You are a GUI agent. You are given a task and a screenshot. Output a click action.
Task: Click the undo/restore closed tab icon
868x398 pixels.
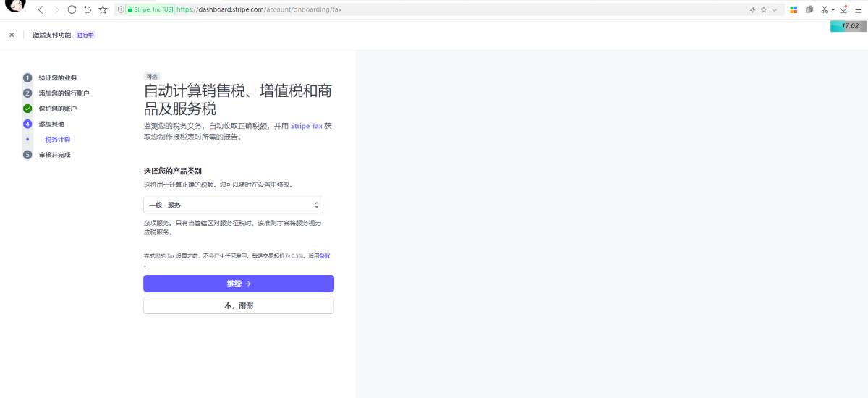tap(87, 10)
